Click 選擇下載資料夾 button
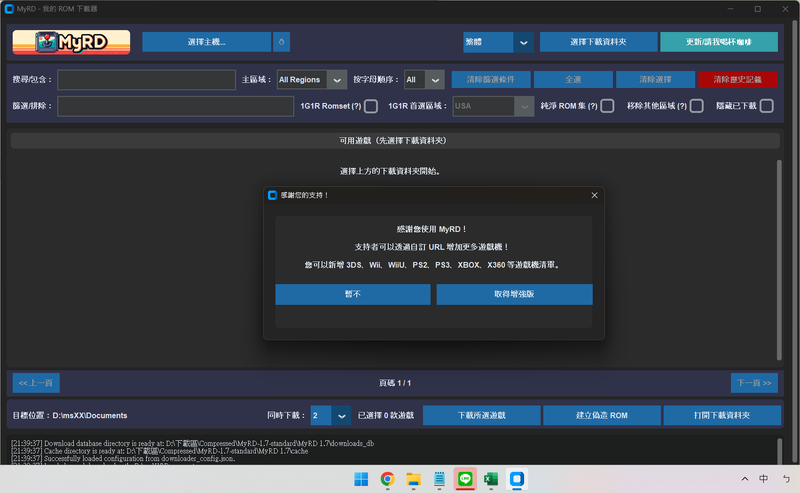Viewport: 800px width, 493px height. [598, 42]
